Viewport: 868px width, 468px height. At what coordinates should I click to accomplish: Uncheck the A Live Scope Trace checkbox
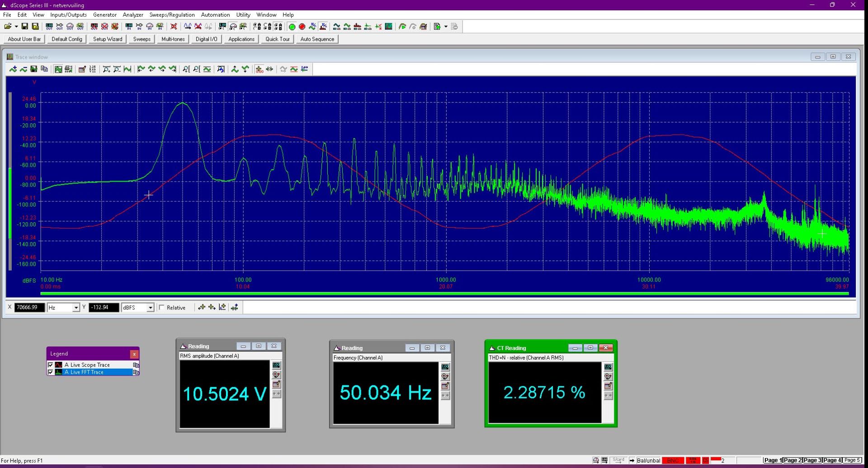(51, 365)
